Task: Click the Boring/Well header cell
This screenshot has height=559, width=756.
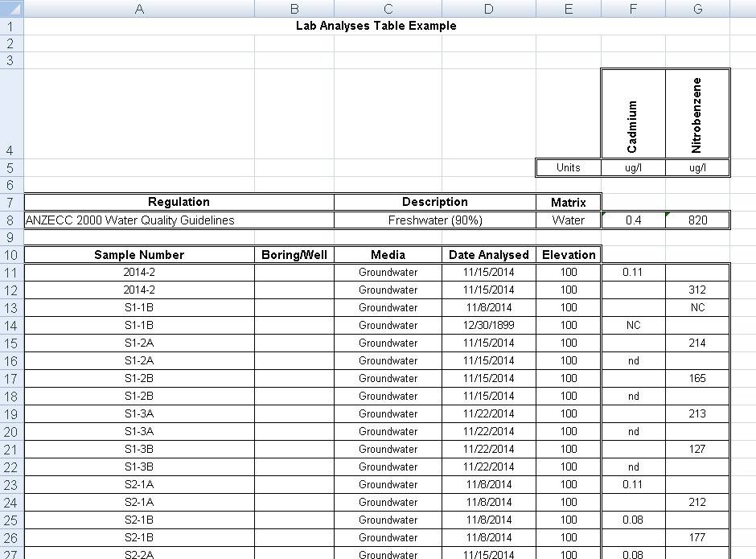Action: tap(294, 255)
